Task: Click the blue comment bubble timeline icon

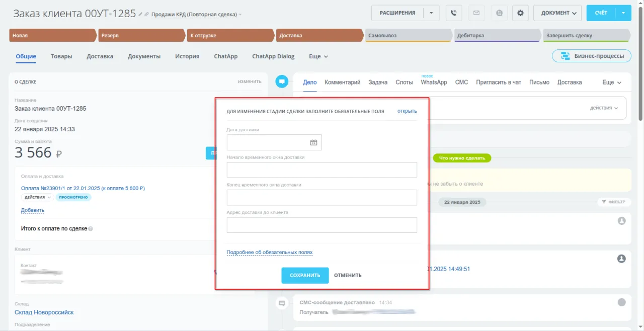Action: [x=282, y=81]
